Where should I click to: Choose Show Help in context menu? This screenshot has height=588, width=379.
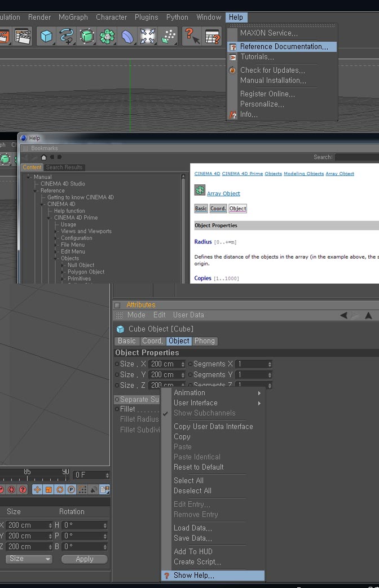click(213, 576)
